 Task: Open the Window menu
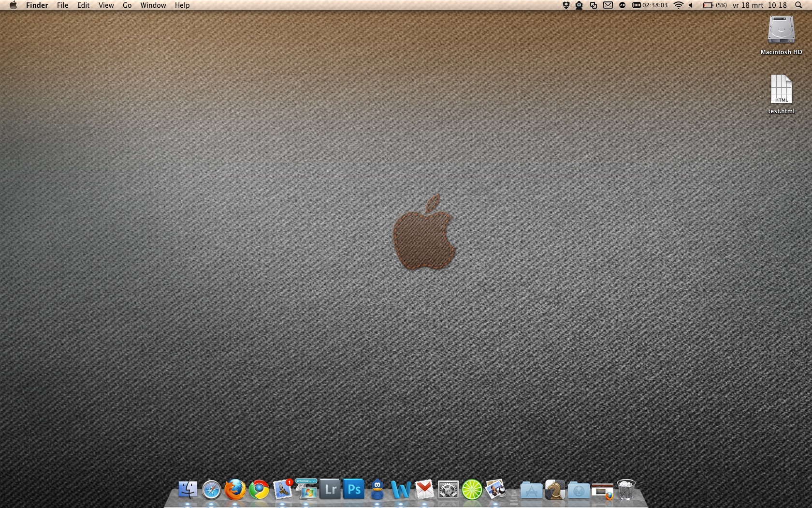[153, 5]
